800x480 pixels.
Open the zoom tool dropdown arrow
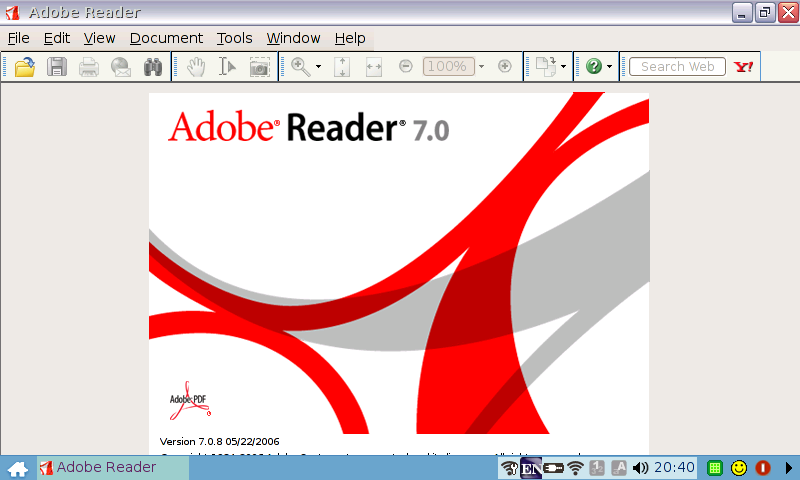click(x=318, y=67)
